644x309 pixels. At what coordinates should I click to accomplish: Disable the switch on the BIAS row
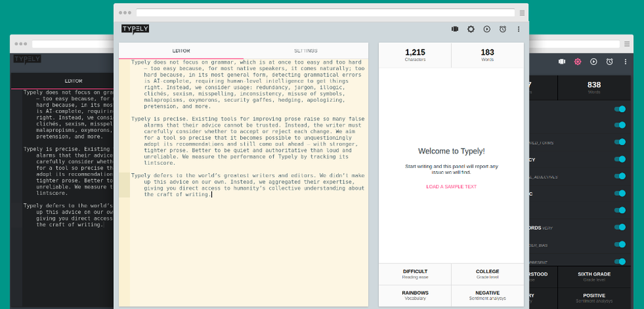coord(620,245)
